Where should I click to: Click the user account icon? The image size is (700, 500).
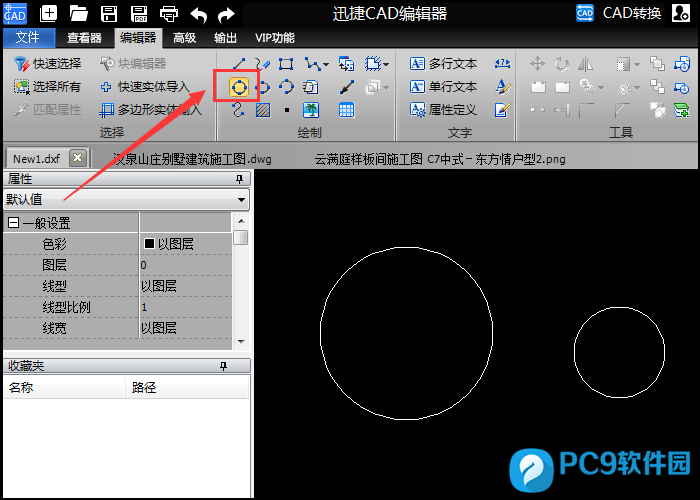[x=680, y=13]
